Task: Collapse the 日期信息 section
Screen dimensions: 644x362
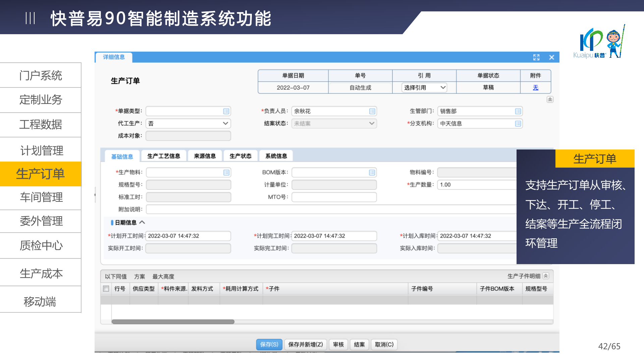Action: (142, 222)
